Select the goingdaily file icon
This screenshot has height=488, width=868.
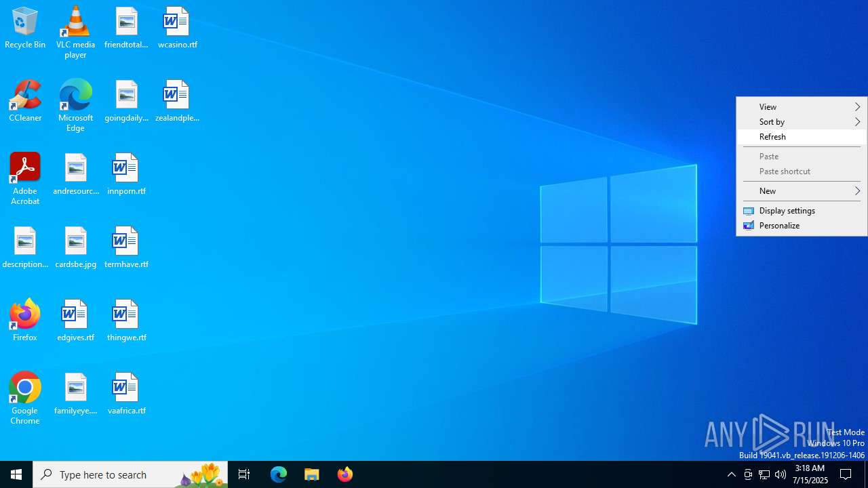point(126,101)
